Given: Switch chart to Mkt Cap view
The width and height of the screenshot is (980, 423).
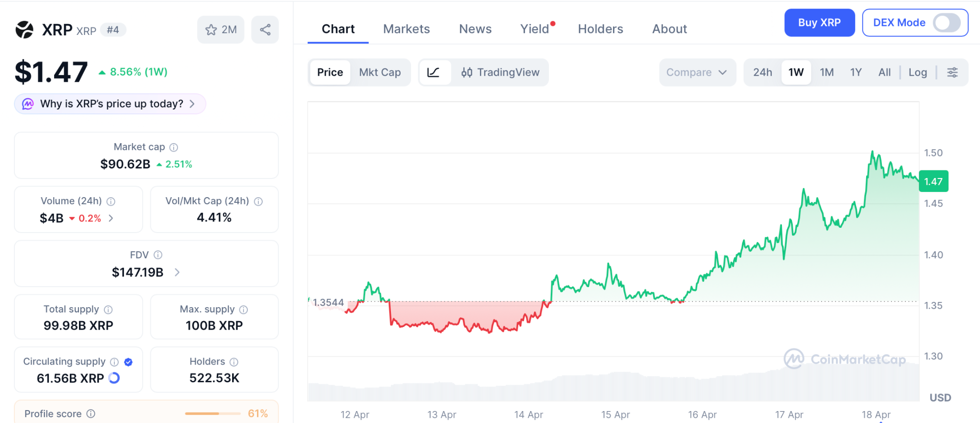Looking at the screenshot, I should [x=380, y=72].
